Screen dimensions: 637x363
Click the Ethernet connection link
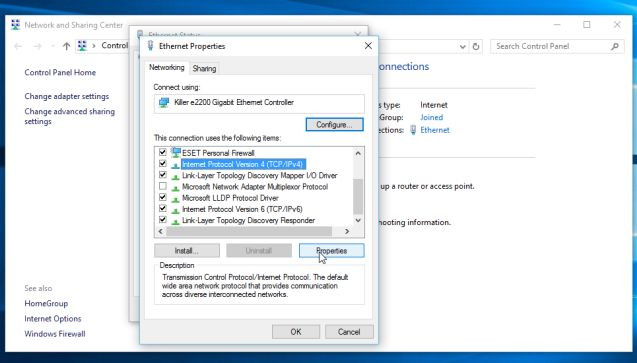[435, 130]
